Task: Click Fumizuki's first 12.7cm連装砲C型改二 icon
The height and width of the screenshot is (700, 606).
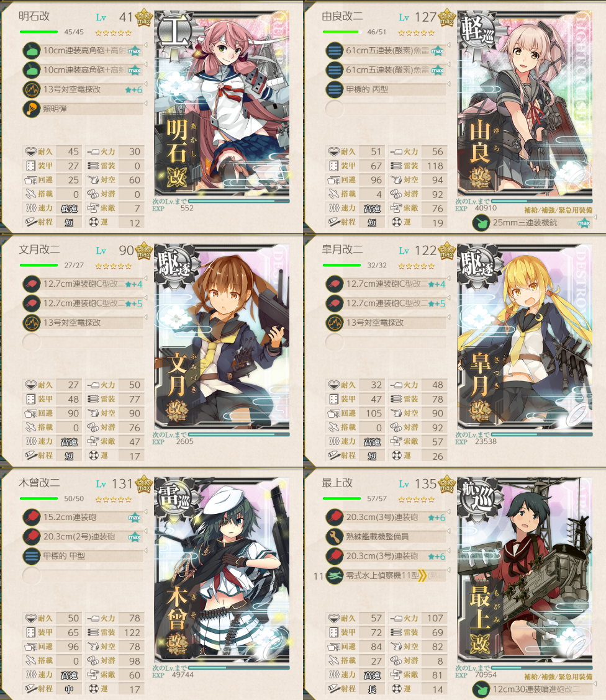Action: tap(32, 284)
